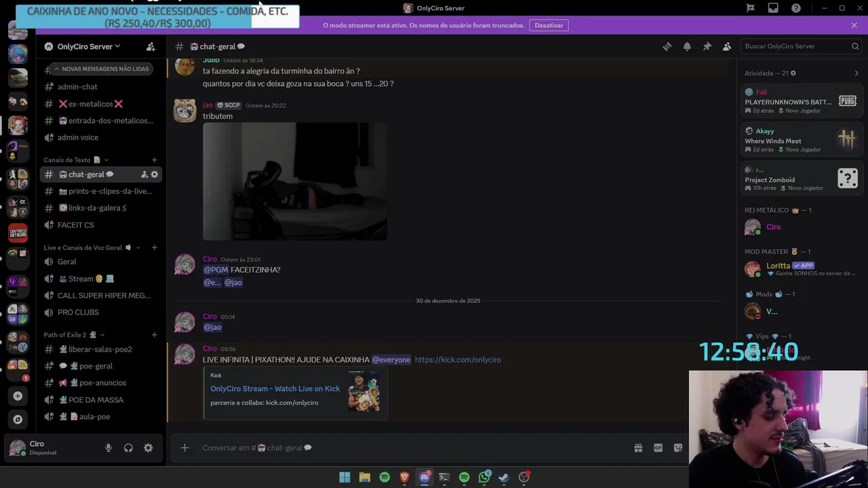Click NOVAS MENSAGENS NÃO LIDAS pill
Screen dimensions: 868x488
pyautogui.click(x=100, y=69)
